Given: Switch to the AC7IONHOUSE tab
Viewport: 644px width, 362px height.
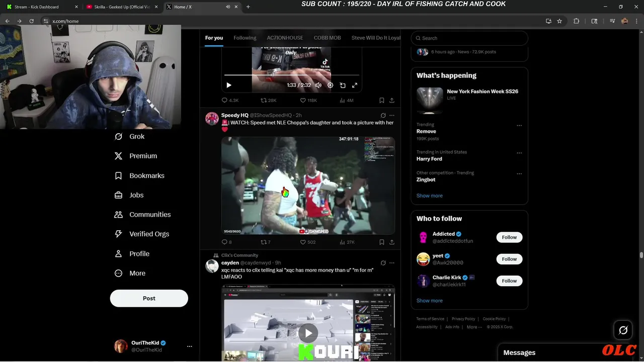Looking at the screenshot, I should (x=285, y=38).
